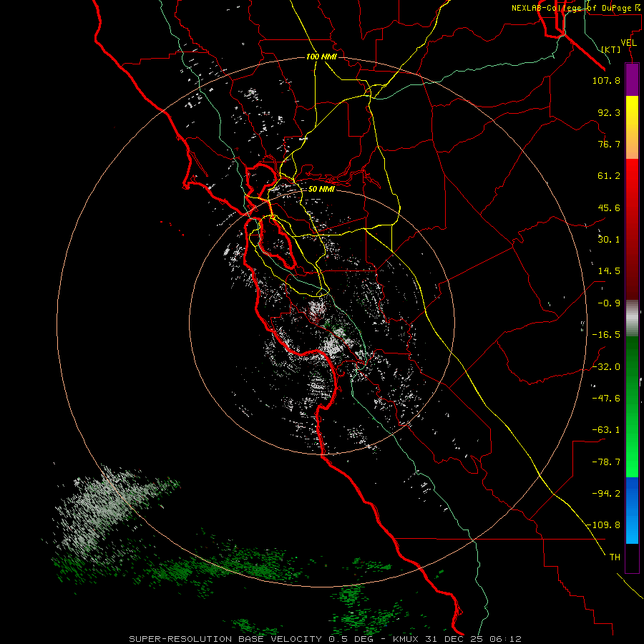
Task: Click the 45.6 legend value
Action: [609, 208]
